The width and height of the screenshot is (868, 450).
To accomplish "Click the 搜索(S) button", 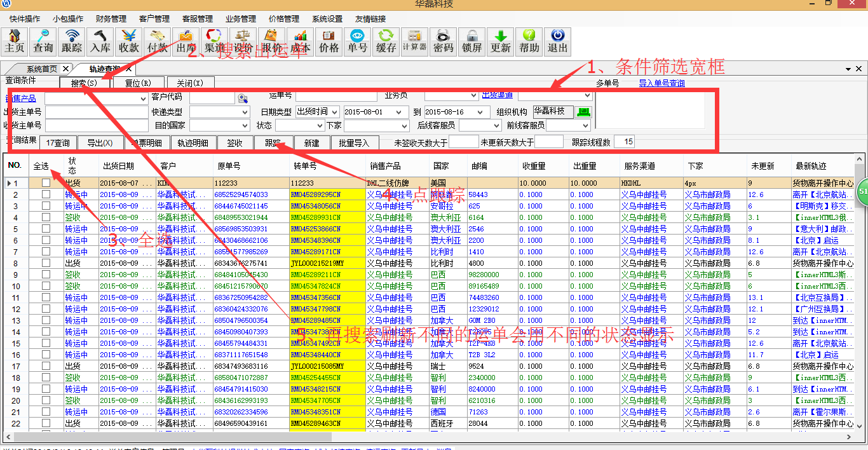I will coord(85,83).
